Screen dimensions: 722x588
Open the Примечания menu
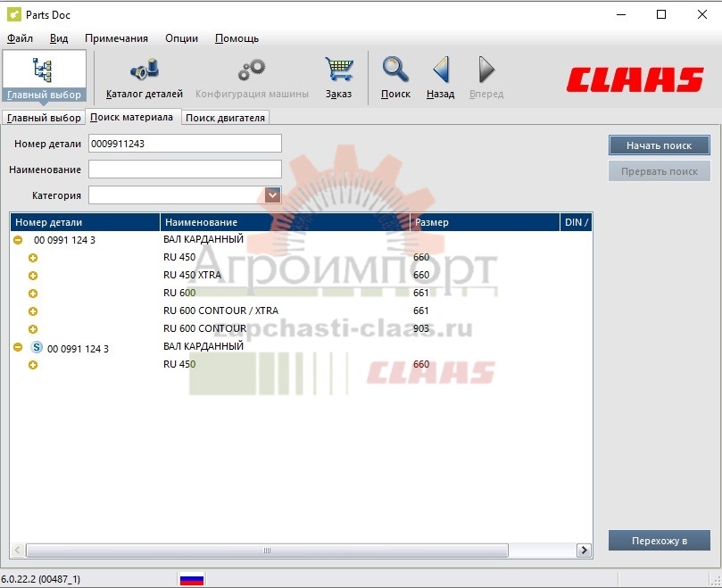click(x=117, y=38)
